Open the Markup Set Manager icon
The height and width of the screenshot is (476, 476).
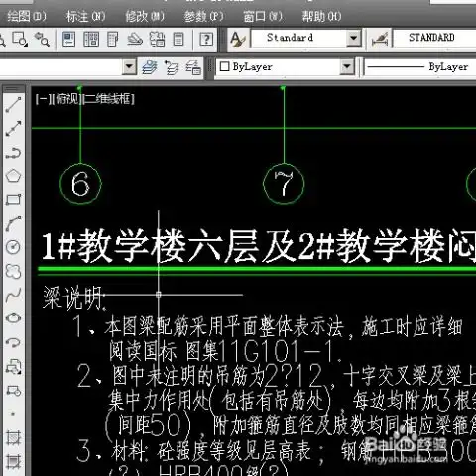click(x=157, y=39)
